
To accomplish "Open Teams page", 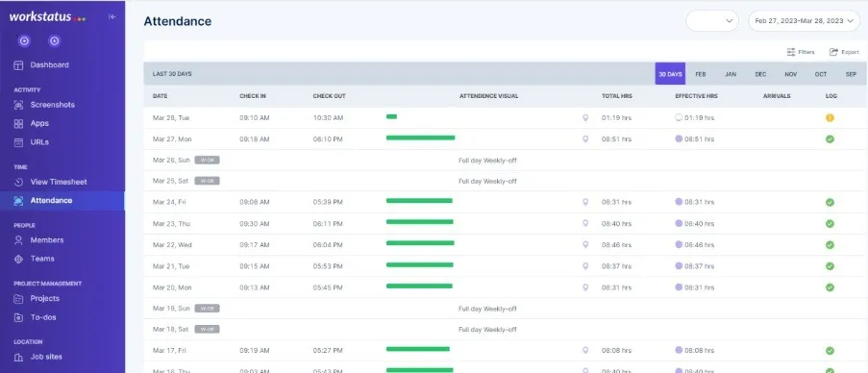I will [x=42, y=259].
